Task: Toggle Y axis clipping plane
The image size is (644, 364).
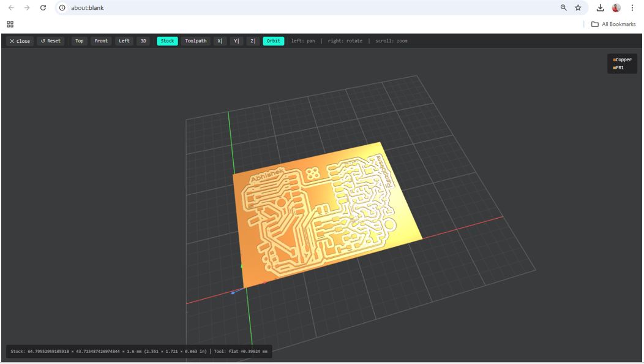Action: pos(236,41)
